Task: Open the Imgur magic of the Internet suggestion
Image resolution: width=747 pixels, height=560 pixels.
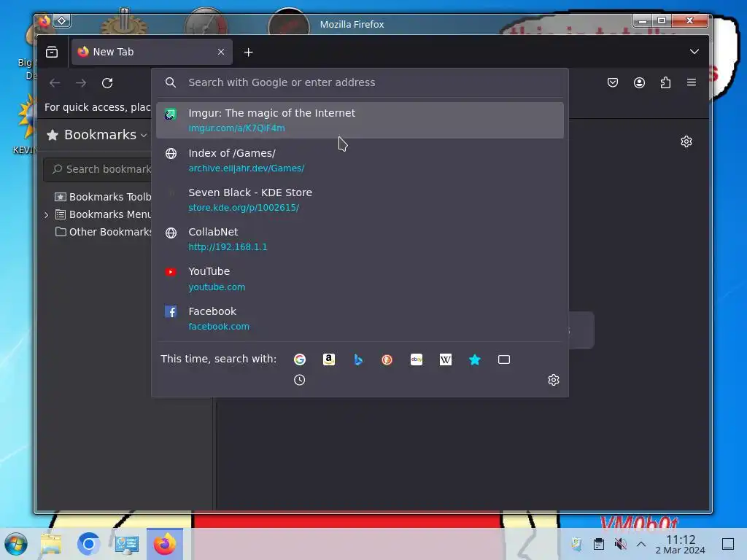Action: click(360, 120)
